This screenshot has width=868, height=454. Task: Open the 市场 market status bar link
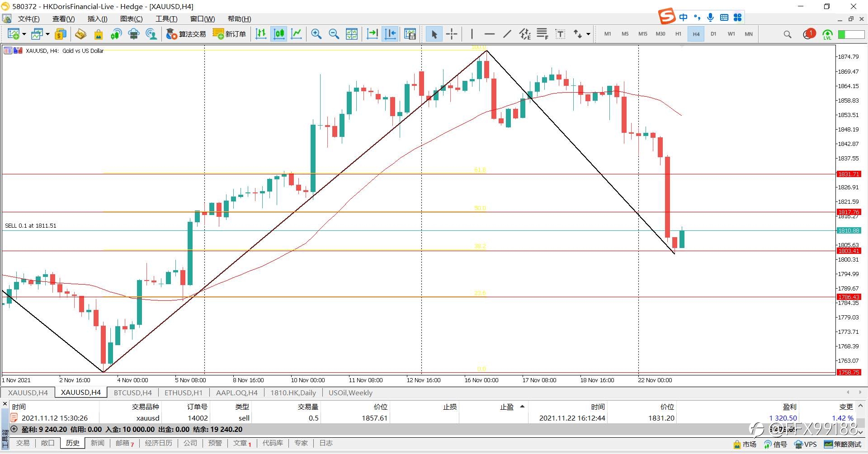pyautogui.click(x=745, y=445)
